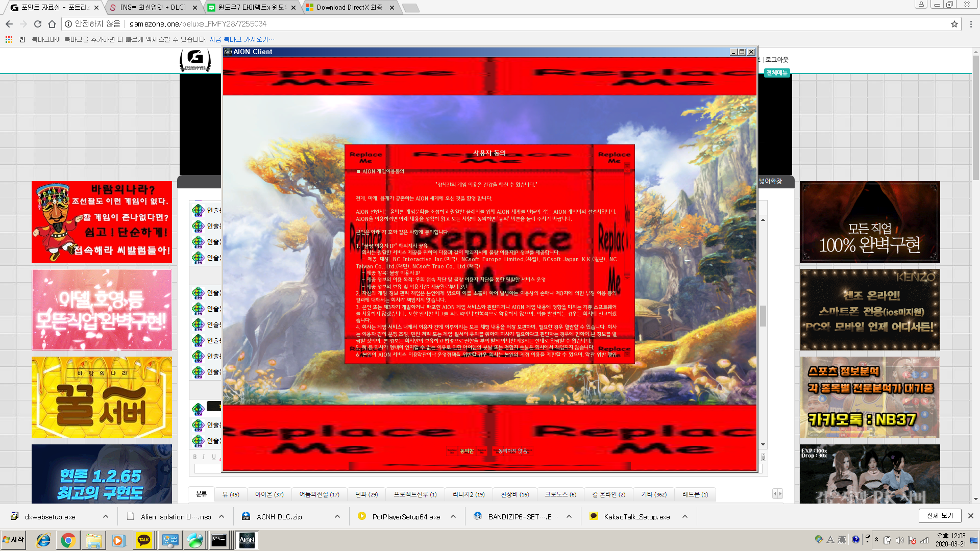
Task: Open KakaoTalk from the taskbar
Action: pos(143,540)
